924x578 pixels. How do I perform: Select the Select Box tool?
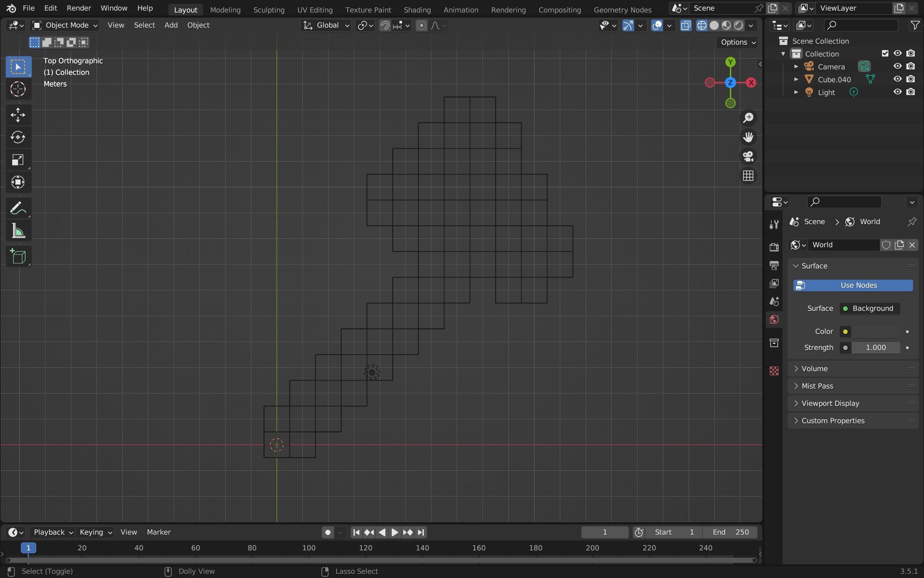[x=18, y=67]
